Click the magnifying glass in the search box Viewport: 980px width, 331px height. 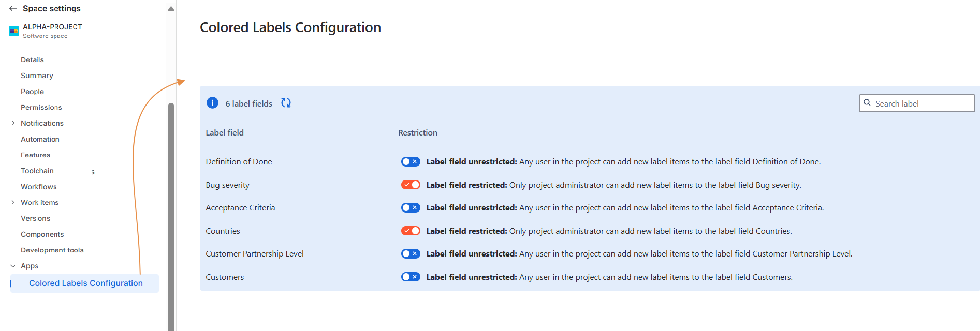[868, 103]
